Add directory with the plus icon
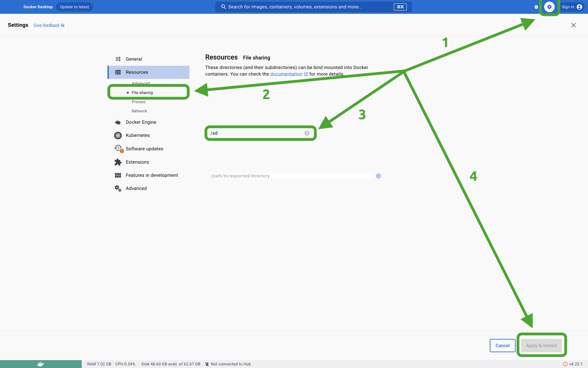 coord(378,176)
